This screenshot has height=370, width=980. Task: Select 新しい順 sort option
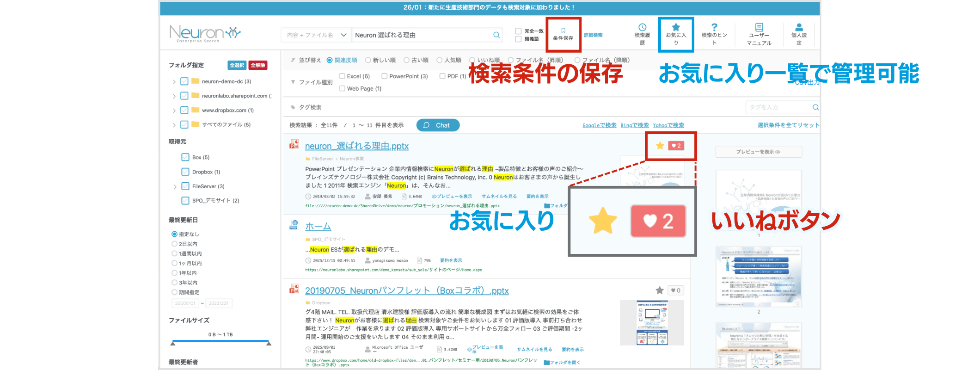point(368,60)
